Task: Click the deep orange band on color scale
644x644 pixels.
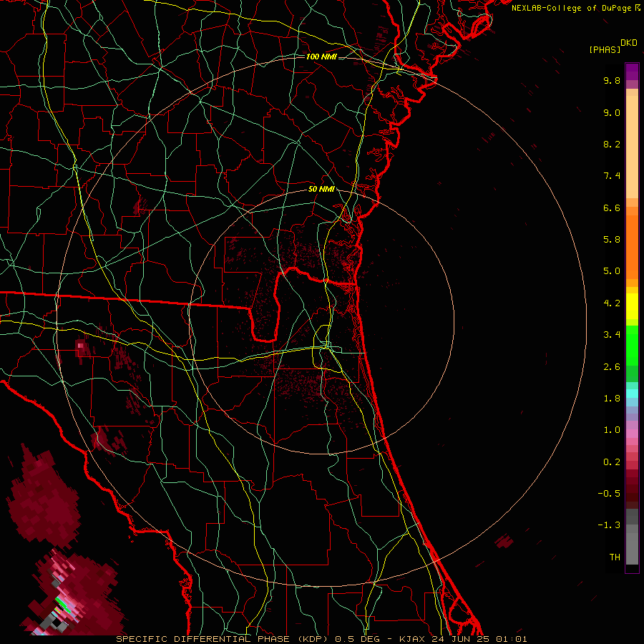Action: [x=632, y=248]
